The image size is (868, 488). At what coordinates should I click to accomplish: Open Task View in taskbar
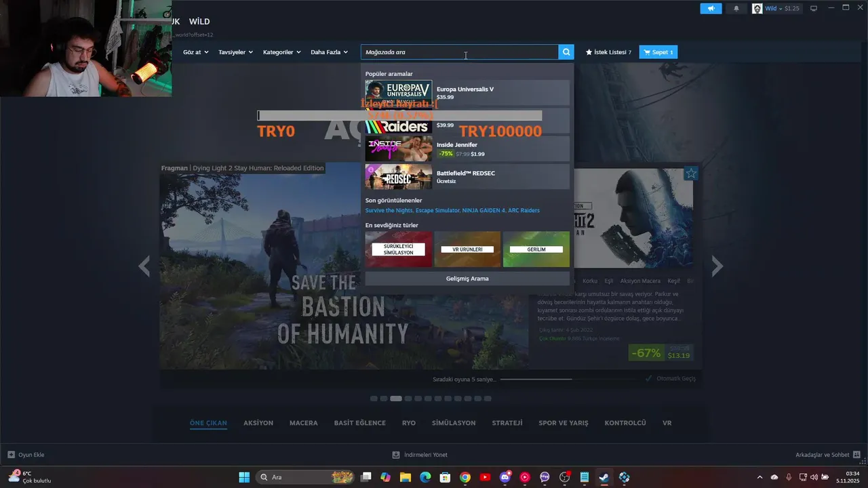click(366, 477)
